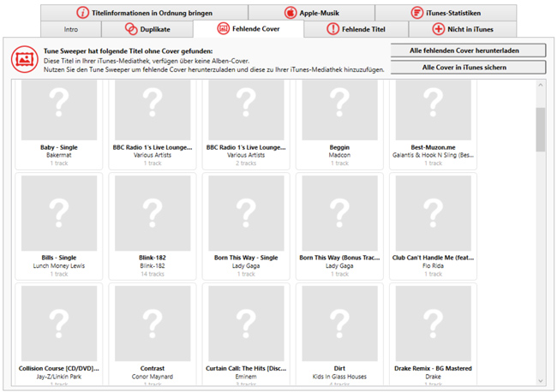Switch to the Duplikate tab
Screen dimensions: 557x392
(x=147, y=29)
